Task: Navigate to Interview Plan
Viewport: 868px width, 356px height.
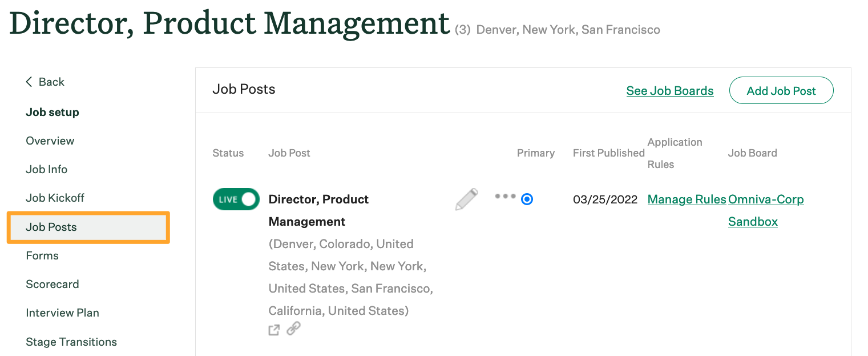Action: click(x=62, y=313)
